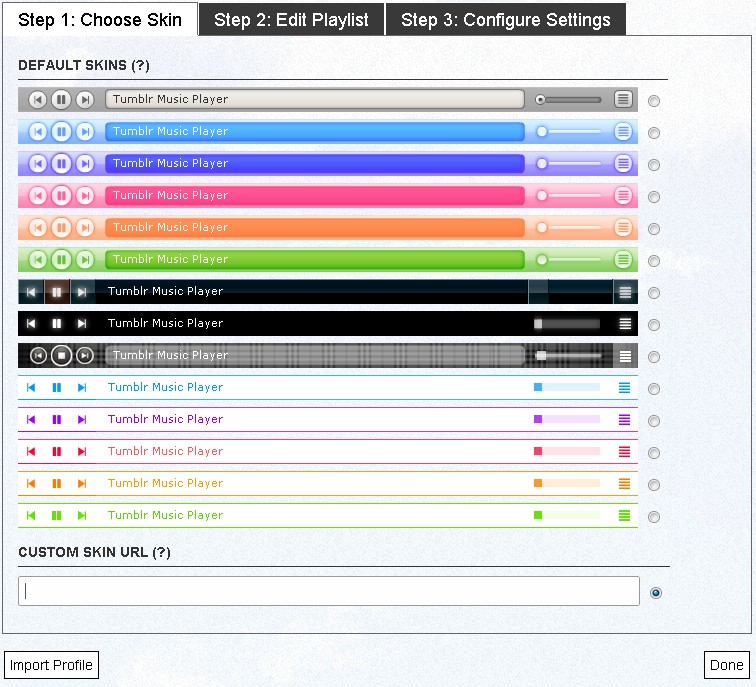This screenshot has height=687, width=756.
Task: Select the orange glossy skin radio button
Action: click(654, 229)
